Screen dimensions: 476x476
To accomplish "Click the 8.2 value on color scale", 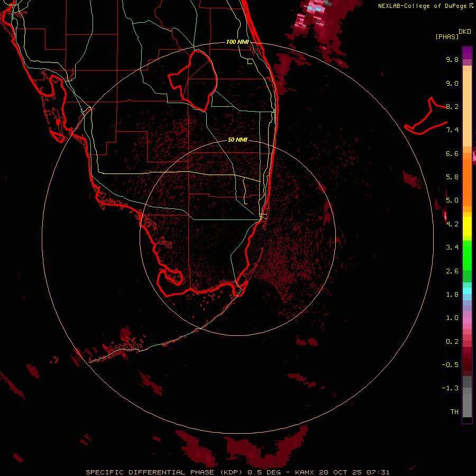I will coord(452,106).
